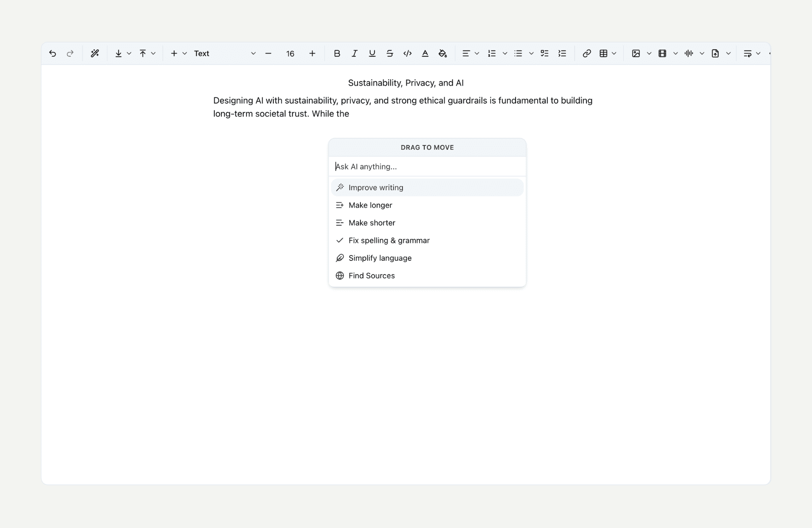Click the to-do checklist icon

(545, 54)
